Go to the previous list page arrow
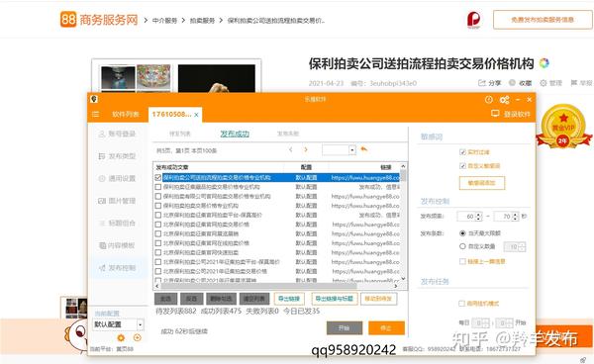 (290, 149)
